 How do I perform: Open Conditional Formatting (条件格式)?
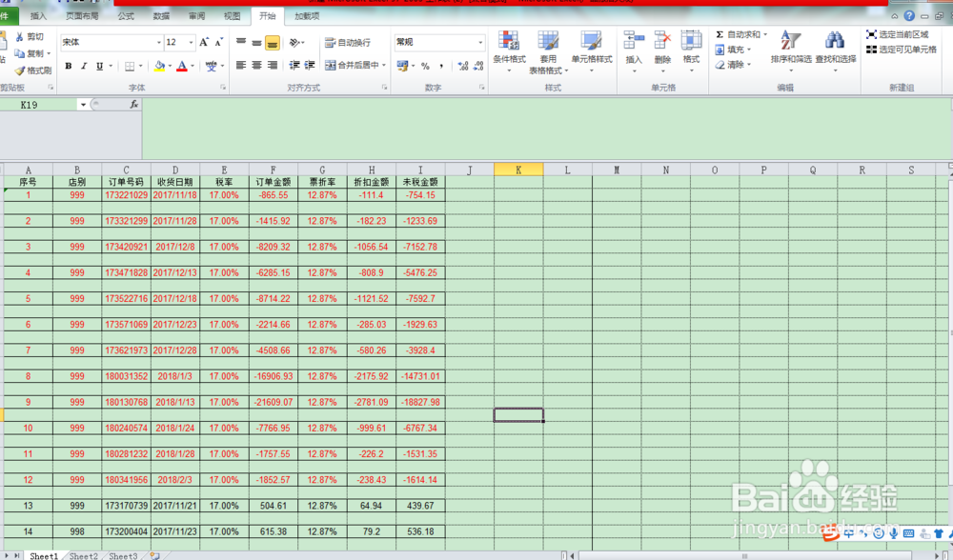coord(509,51)
